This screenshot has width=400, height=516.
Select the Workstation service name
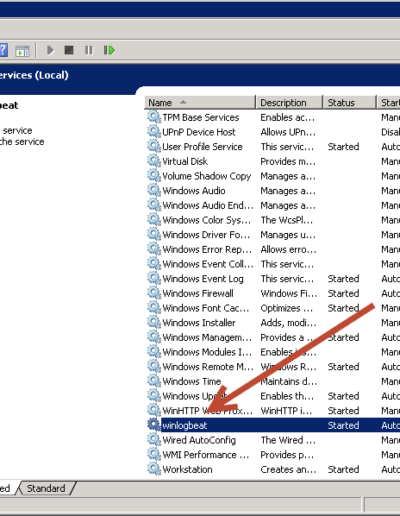[187, 469]
